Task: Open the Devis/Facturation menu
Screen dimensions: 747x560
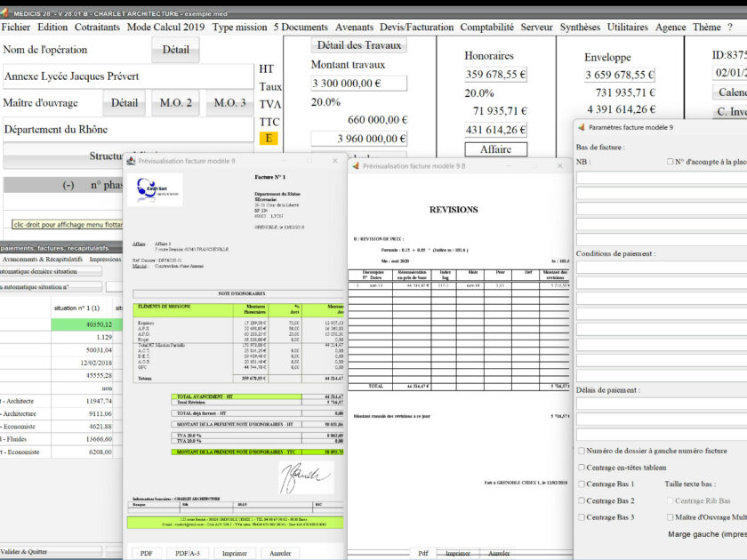Action: pyautogui.click(x=416, y=28)
